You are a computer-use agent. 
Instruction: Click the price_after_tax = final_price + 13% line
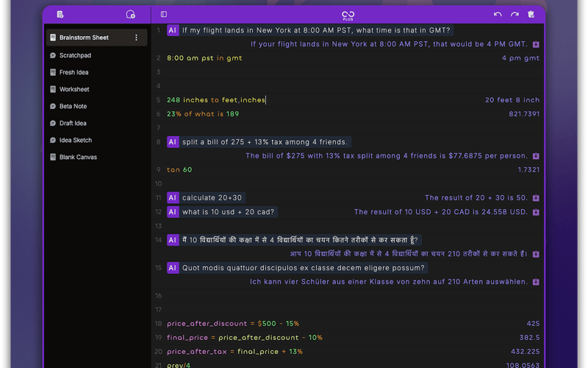[234, 352]
